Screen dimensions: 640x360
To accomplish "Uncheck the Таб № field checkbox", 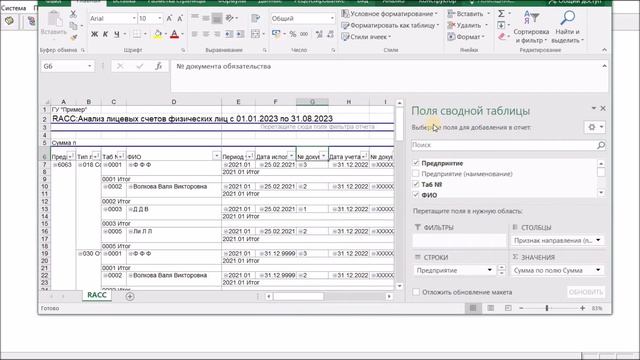I will [416, 184].
